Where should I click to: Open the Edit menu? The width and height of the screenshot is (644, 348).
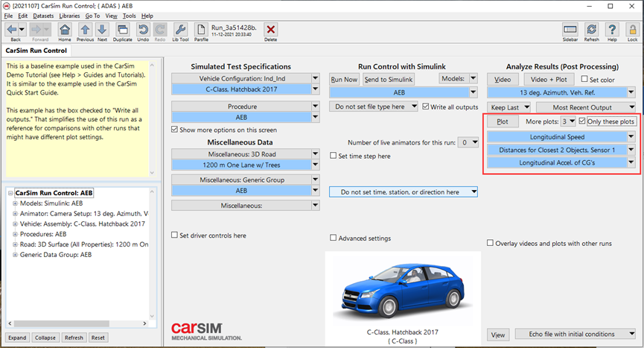coord(22,16)
